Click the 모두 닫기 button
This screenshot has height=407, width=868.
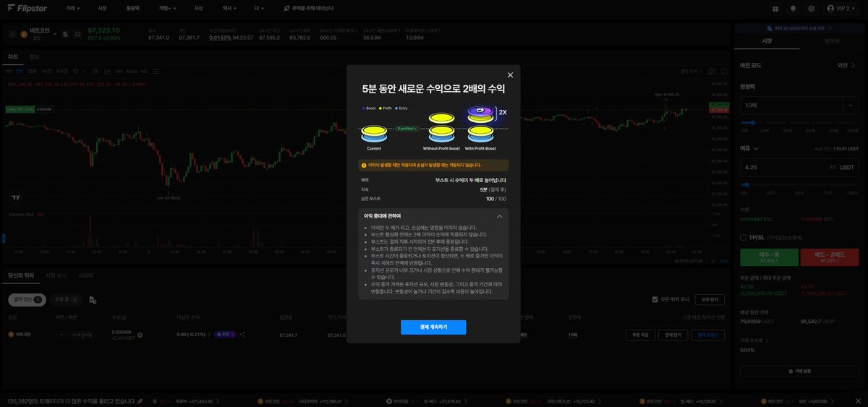point(709,299)
